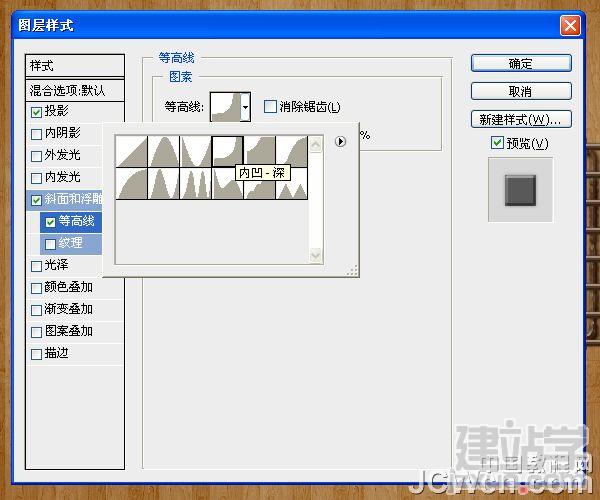Select the Rounded Steps contour preset

259,184
